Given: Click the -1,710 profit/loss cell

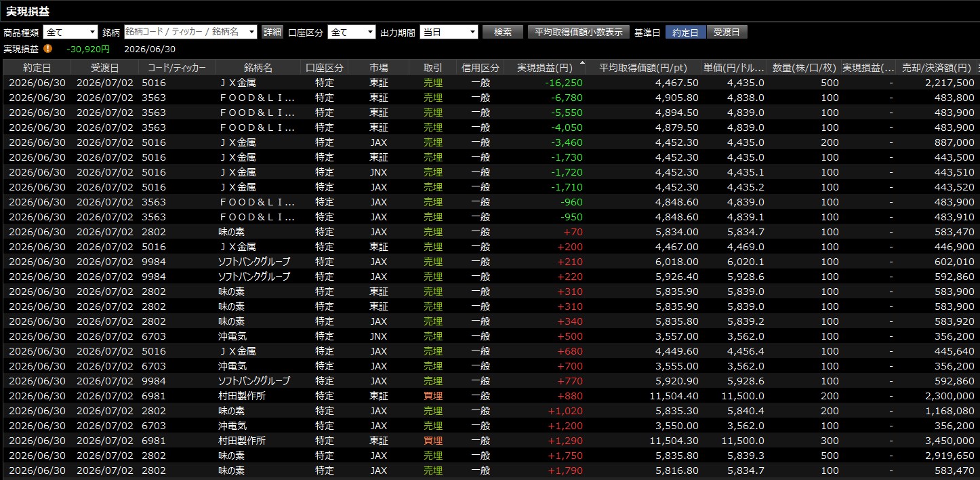Looking at the screenshot, I should (x=566, y=187).
